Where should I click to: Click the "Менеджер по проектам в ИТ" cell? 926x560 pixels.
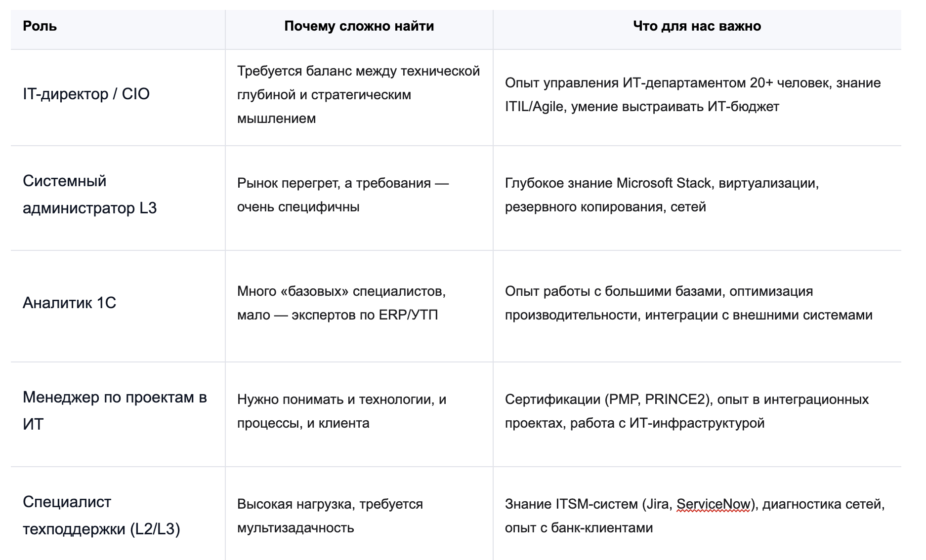click(x=115, y=411)
